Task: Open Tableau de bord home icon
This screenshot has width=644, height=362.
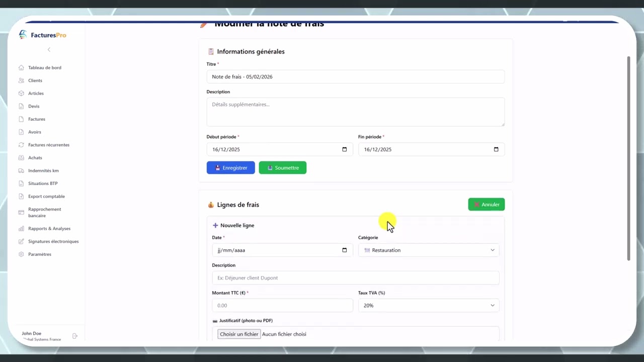Action: [21, 67]
